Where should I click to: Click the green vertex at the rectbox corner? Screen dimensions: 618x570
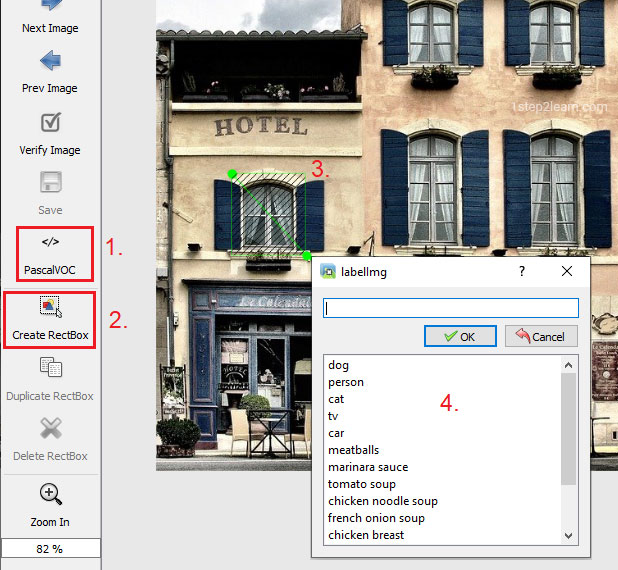[232, 174]
